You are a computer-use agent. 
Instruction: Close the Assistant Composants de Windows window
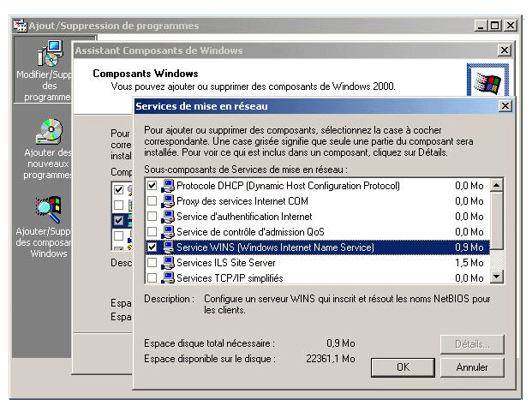505,51
